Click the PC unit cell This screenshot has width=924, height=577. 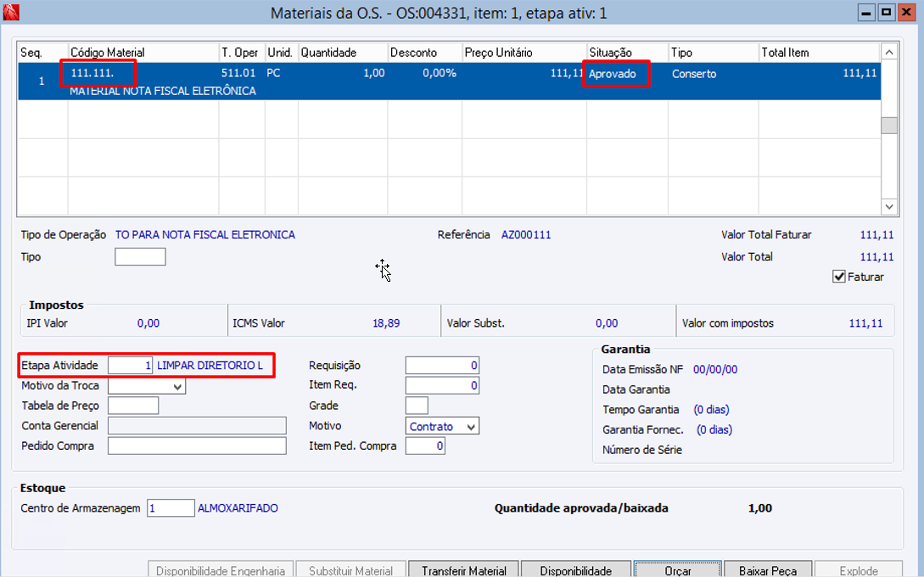273,74
